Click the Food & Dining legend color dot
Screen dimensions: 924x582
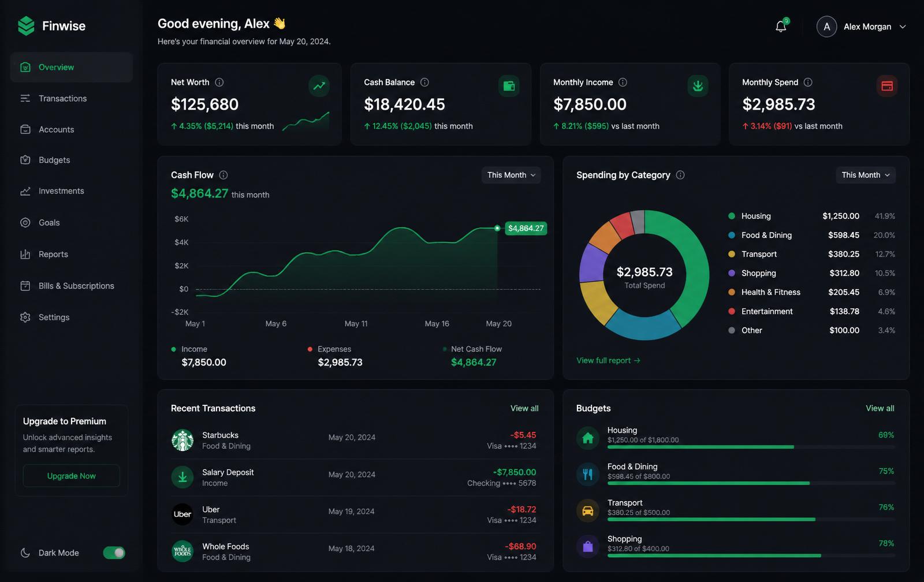click(732, 235)
